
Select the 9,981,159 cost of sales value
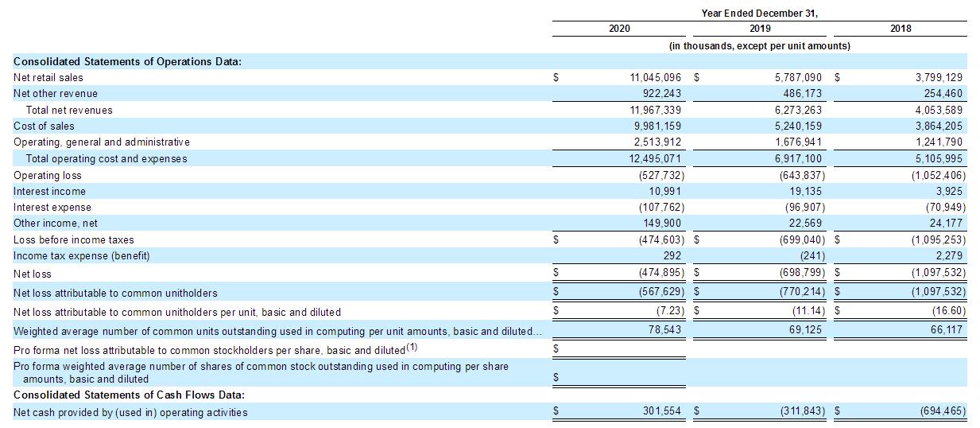657,126
